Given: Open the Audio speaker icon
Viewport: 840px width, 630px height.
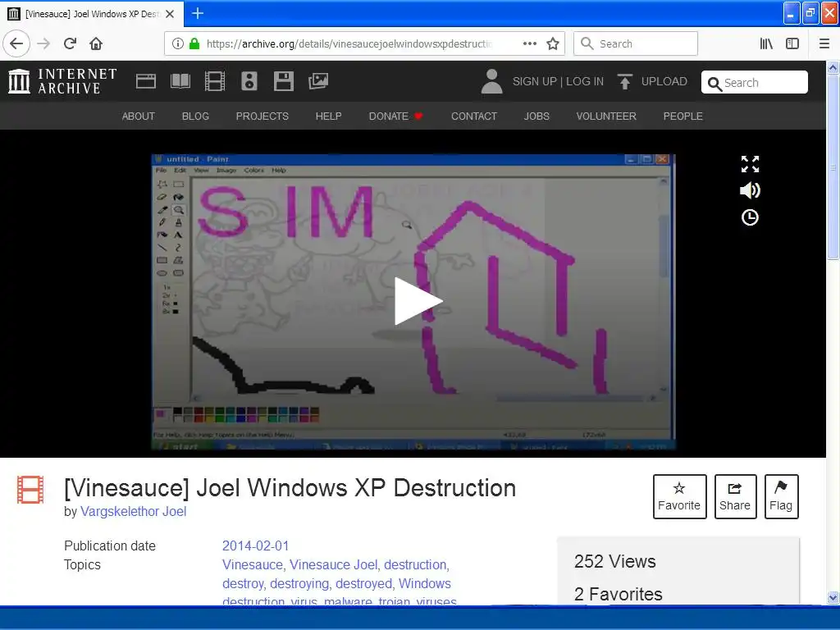Looking at the screenshot, I should [x=249, y=81].
